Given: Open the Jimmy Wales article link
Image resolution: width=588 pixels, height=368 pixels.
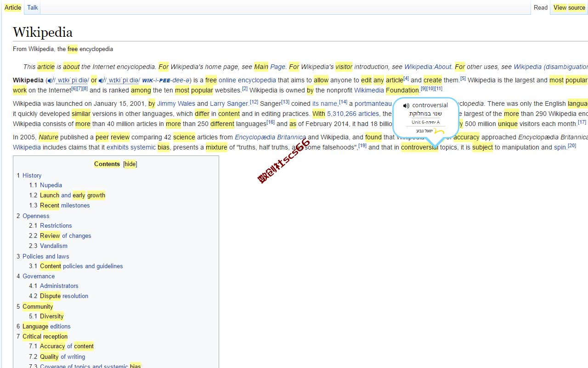Looking at the screenshot, I should click(x=176, y=103).
